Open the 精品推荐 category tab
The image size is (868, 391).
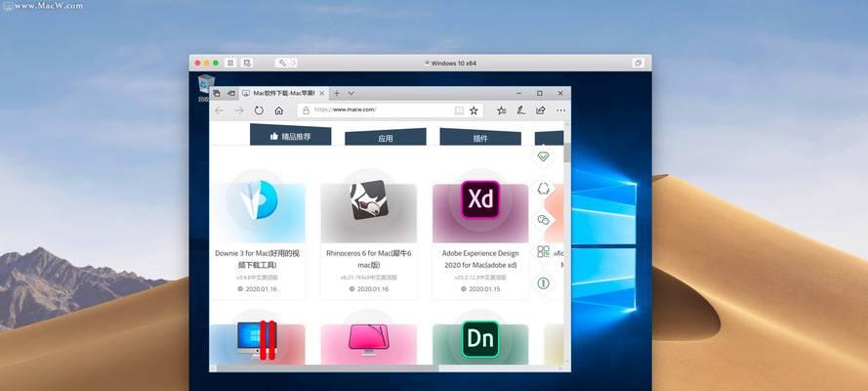pyautogui.click(x=291, y=135)
